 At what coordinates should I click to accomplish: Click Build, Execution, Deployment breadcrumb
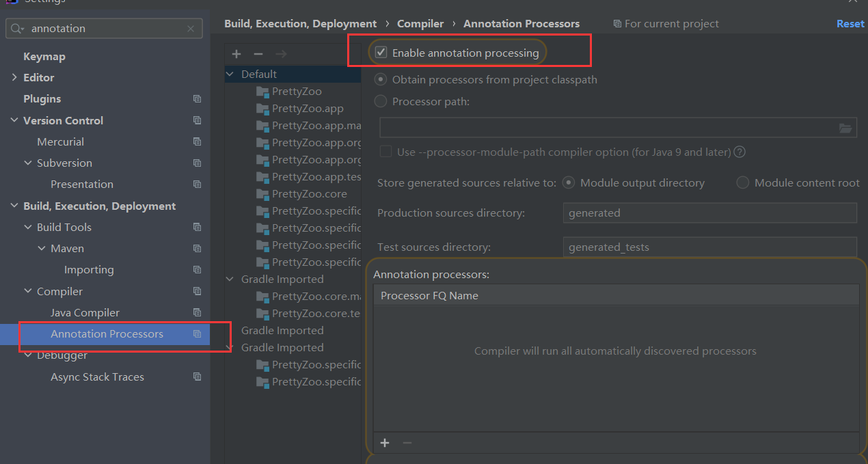(x=300, y=24)
